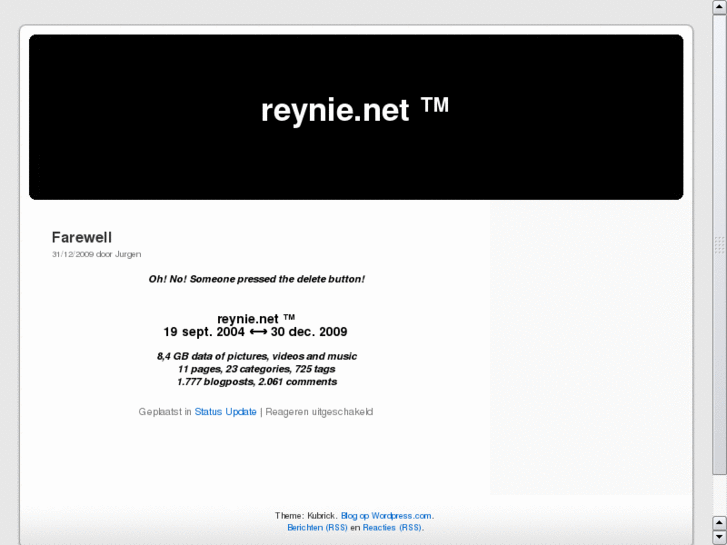Click the line "8,4 GB data of pictures, videos and music"

click(257, 356)
